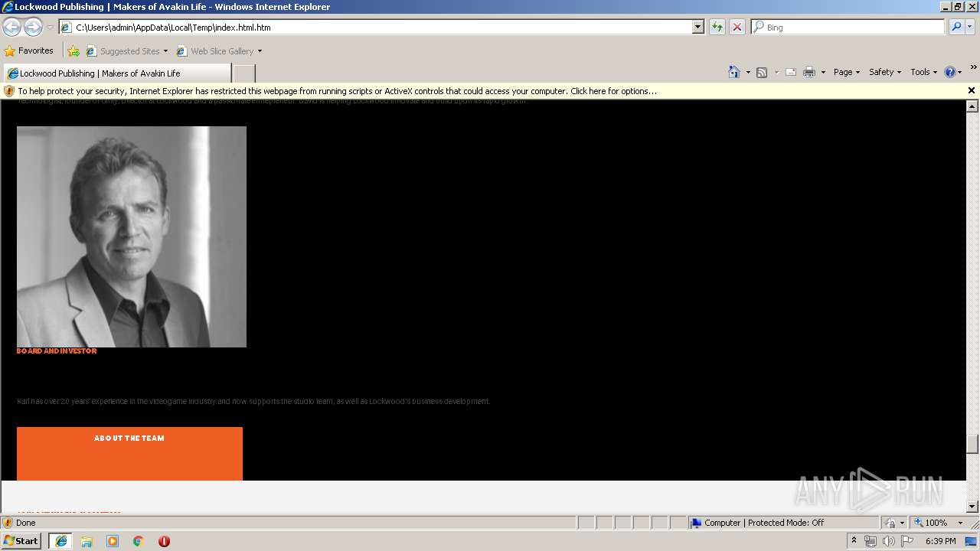
Task: Open the red Opera taskbar icon
Action: coord(164,541)
